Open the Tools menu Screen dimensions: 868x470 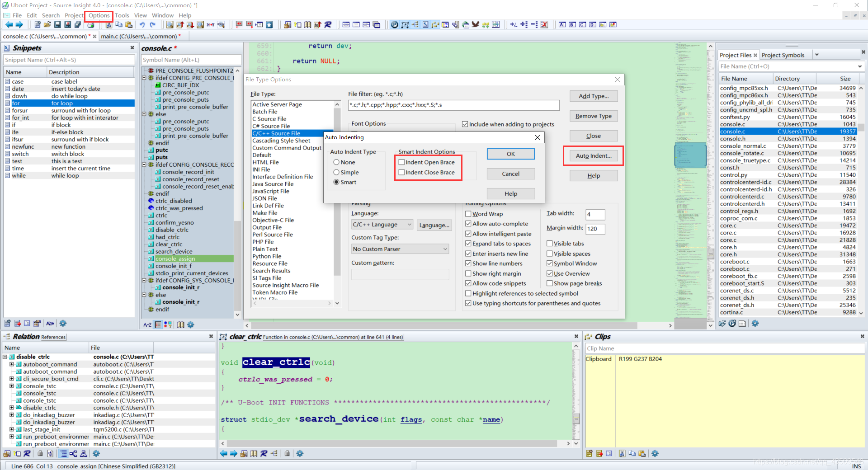tap(122, 15)
